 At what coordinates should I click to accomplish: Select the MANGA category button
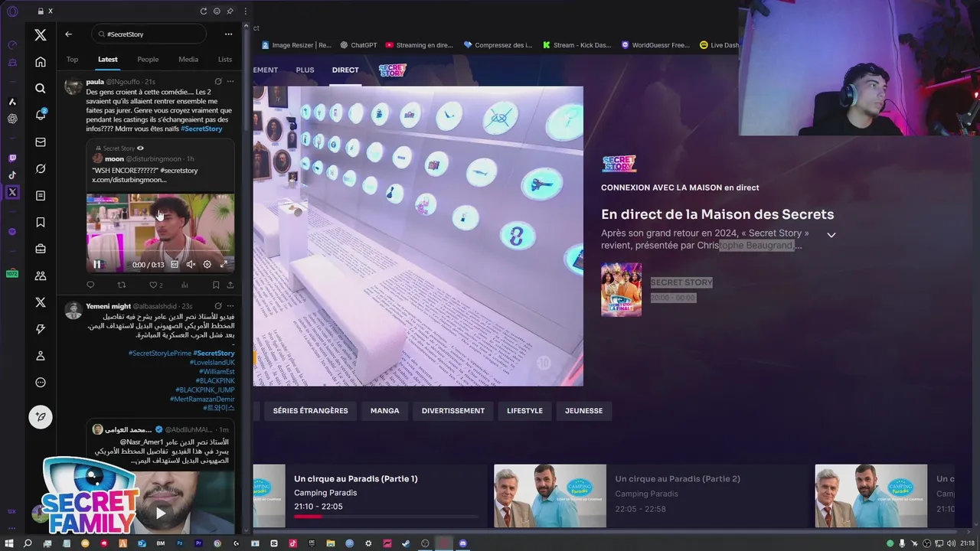click(x=385, y=411)
